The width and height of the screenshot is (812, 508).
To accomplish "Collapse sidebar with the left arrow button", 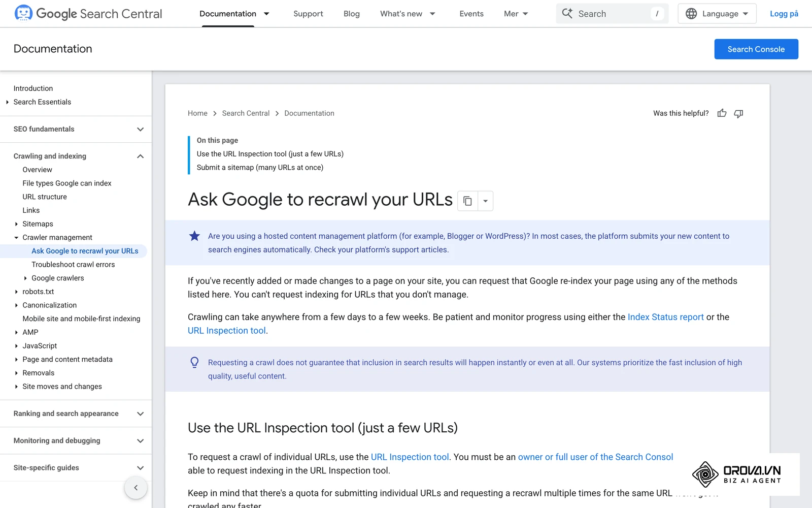I will [136, 488].
